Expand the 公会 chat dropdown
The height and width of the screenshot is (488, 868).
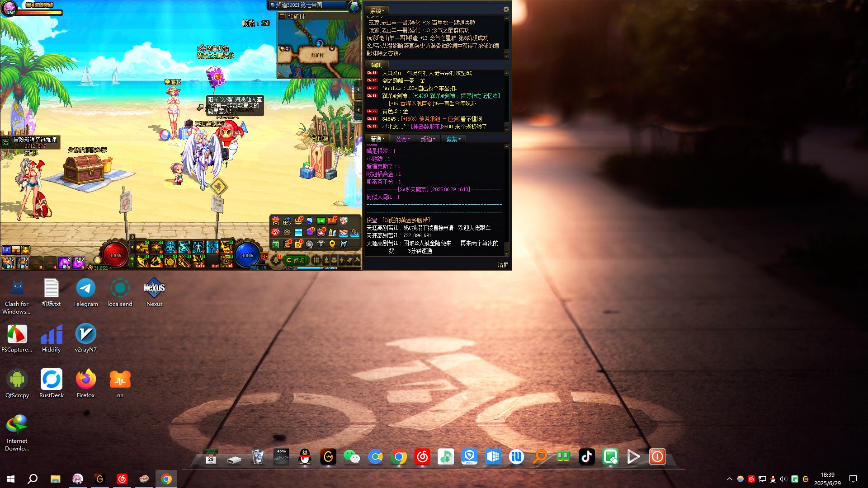(402, 139)
